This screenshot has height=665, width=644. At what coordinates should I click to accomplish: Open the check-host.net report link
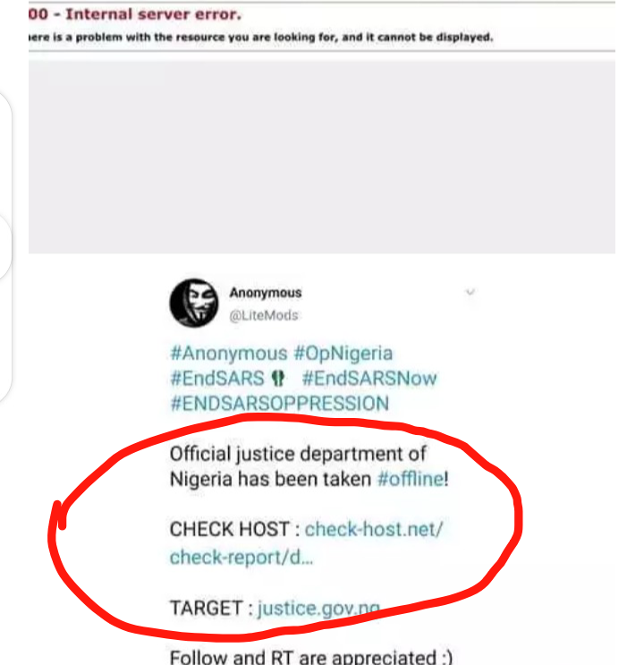point(306,543)
